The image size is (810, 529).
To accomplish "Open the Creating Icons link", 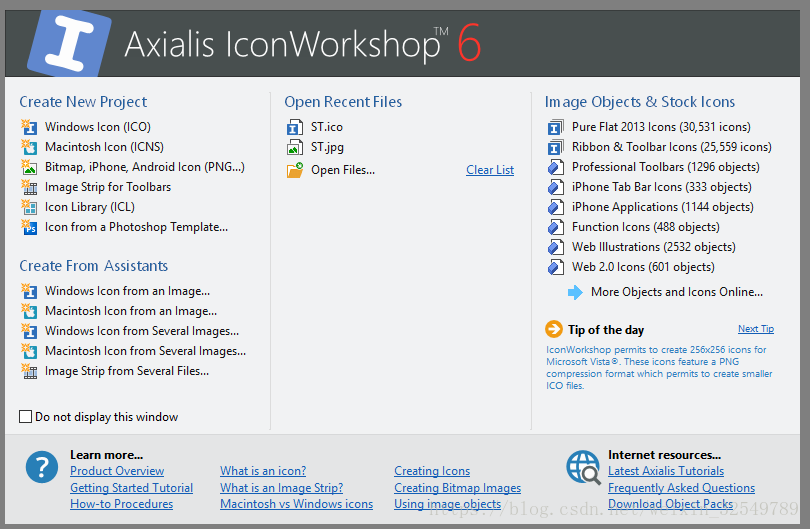I will (432, 471).
